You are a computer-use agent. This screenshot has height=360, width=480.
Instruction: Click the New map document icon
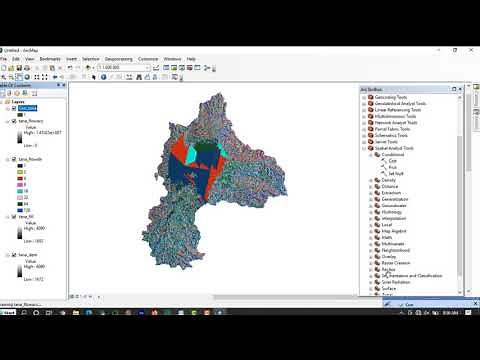tap(3, 68)
